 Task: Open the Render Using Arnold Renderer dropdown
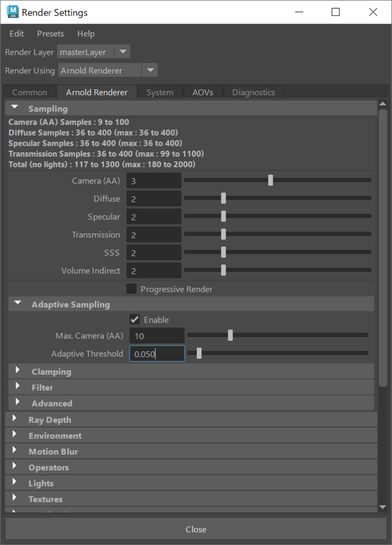coord(107,70)
